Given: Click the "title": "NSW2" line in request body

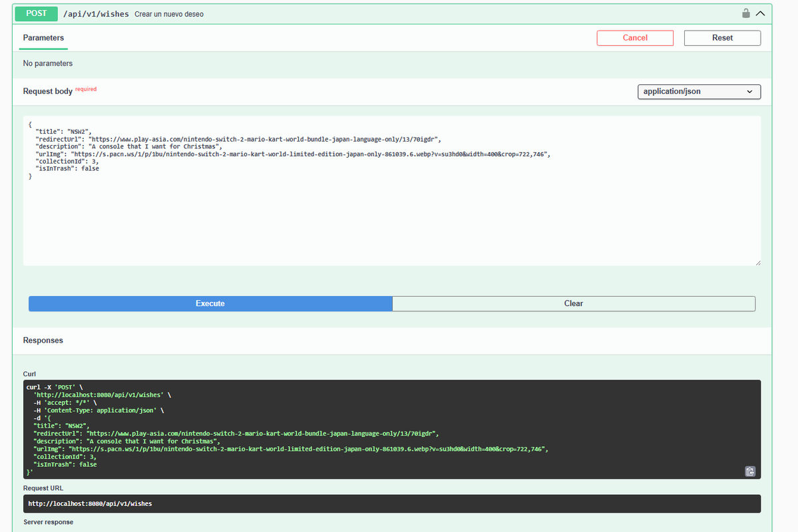Looking at the screenshot, I should coord(63,132).
